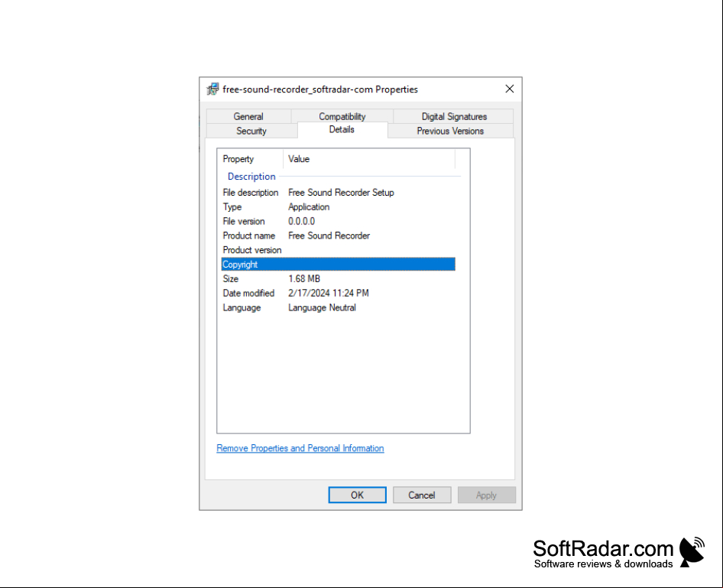Image resolution: width=723 pixels, height=588 pixels.
Task: Click the Property column header
Action: coord(251,158)
